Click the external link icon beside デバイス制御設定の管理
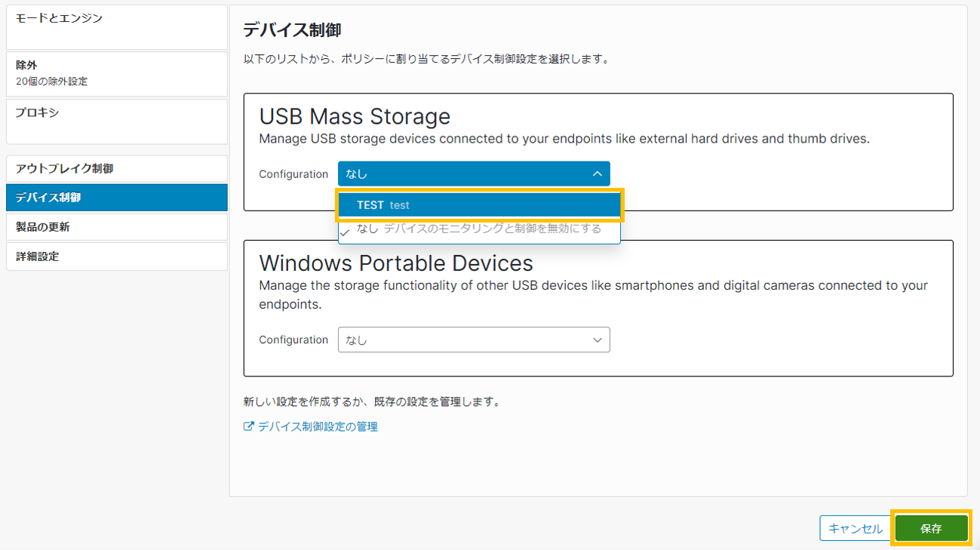This screenshot has width=980, height=550. tap(249, 426)
